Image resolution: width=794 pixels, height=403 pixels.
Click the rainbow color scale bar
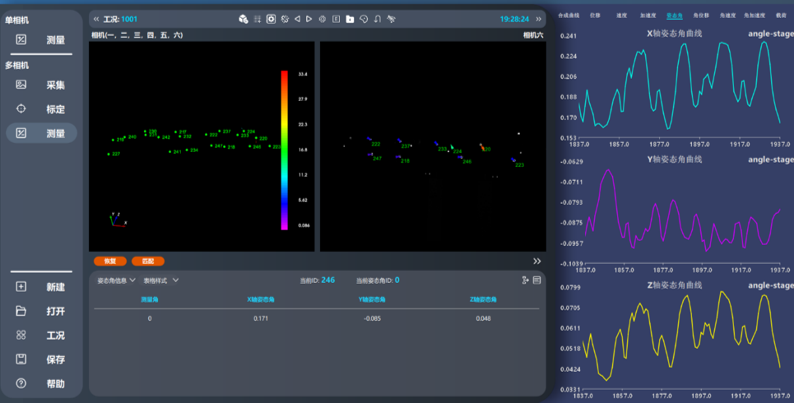click(x=285, y=150)
